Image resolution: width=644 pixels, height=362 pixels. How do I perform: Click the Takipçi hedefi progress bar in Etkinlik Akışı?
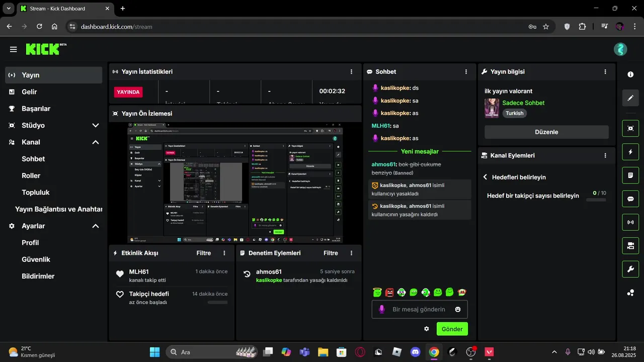(217, 302)
